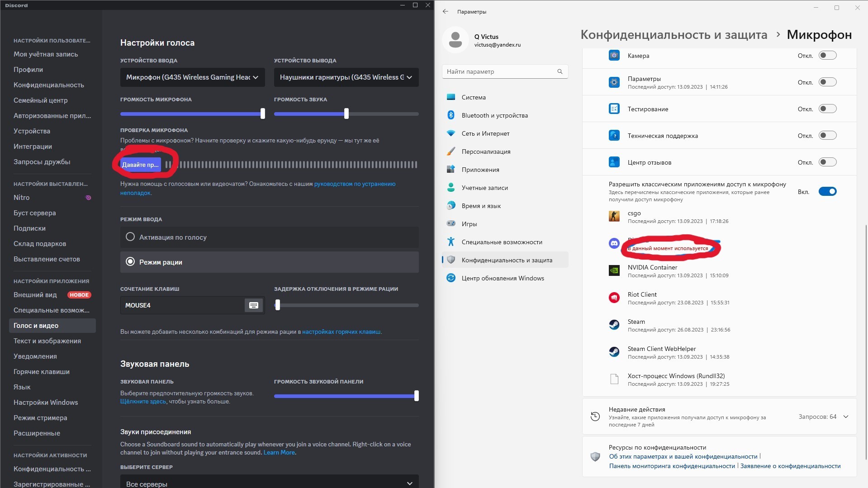Click the privacy resources shield icon
The image size is (868, 488).
tap(595, 457)
